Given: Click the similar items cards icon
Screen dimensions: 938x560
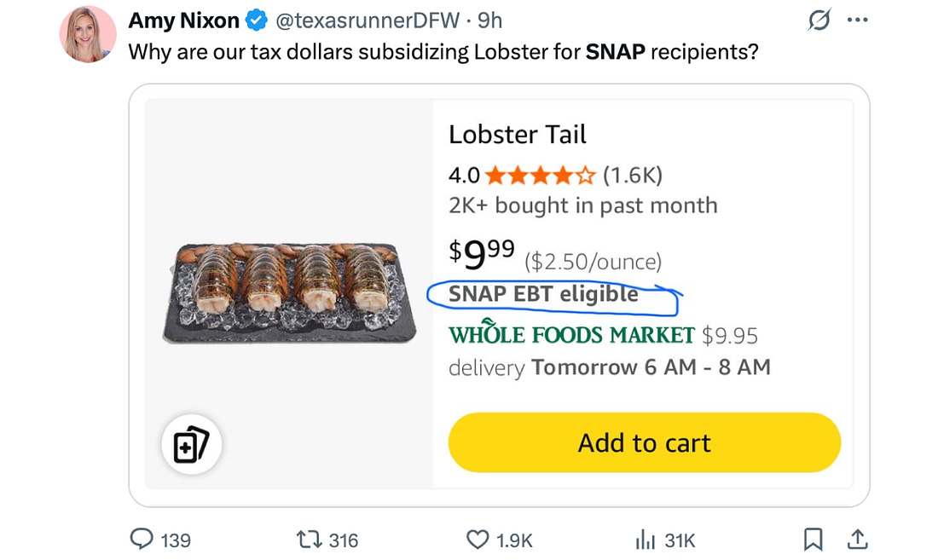Looking at the screenshot, I should pyautogui.click(x=192, y=444).
